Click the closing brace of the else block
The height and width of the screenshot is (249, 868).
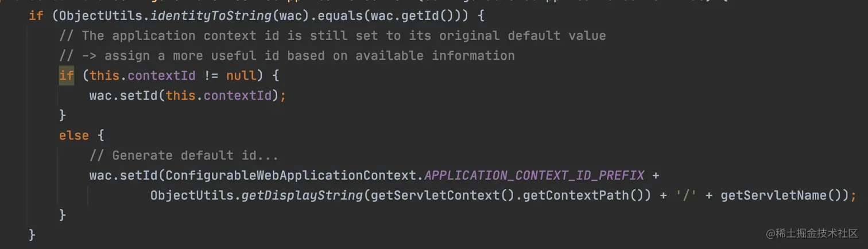[63, 215]
